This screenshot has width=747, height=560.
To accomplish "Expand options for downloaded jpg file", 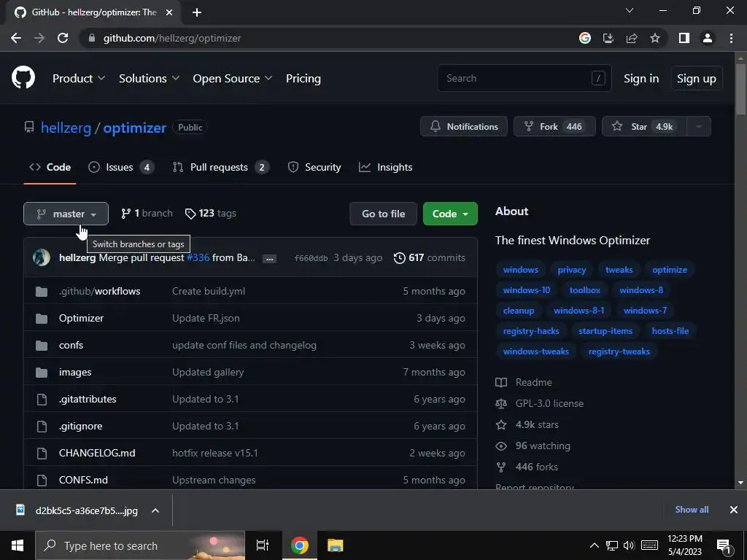I will point(155,510).
